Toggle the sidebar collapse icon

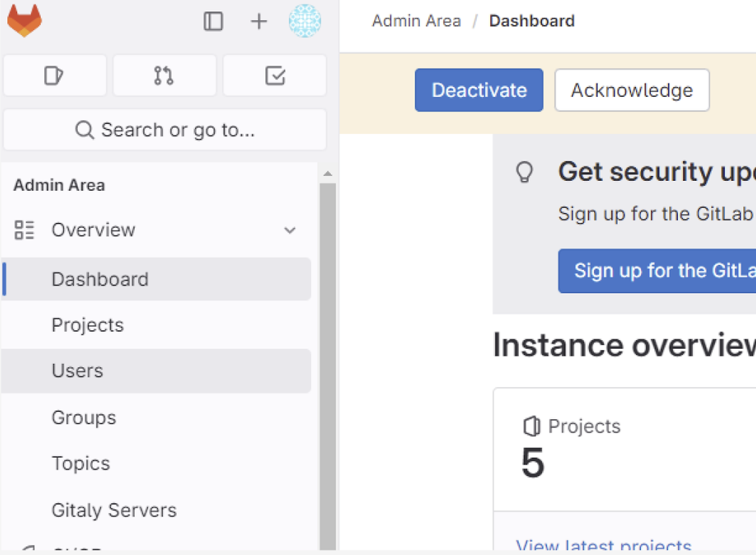tap(213, 21)
